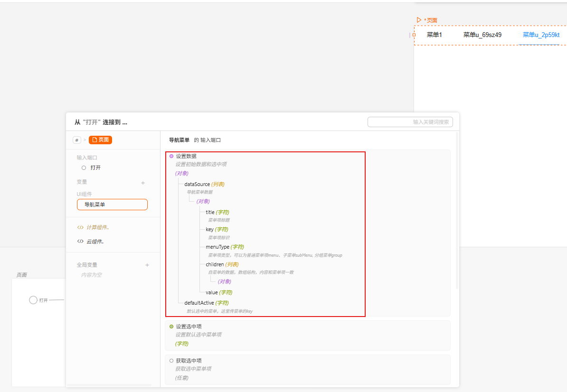Choose the 获取选中项 port circle

pos(171,361)
